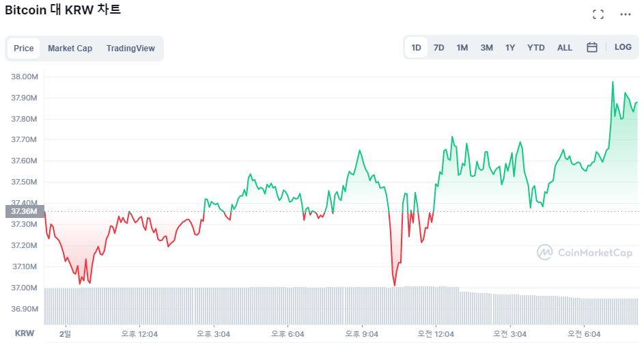Open the three-dot more options menu

coord(626,14)
